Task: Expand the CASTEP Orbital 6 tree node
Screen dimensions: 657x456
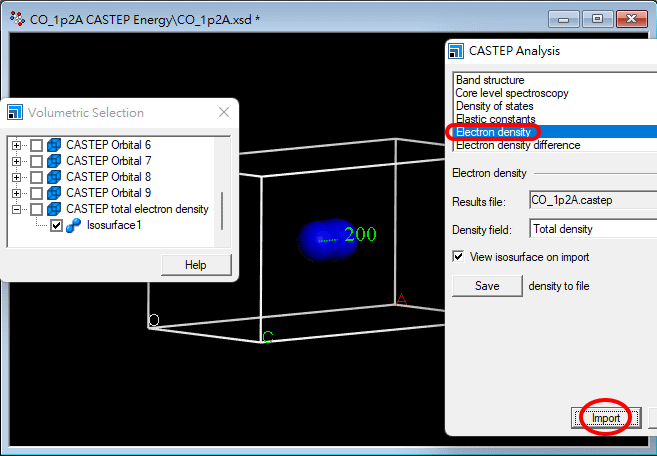Action: coord(16,146)
